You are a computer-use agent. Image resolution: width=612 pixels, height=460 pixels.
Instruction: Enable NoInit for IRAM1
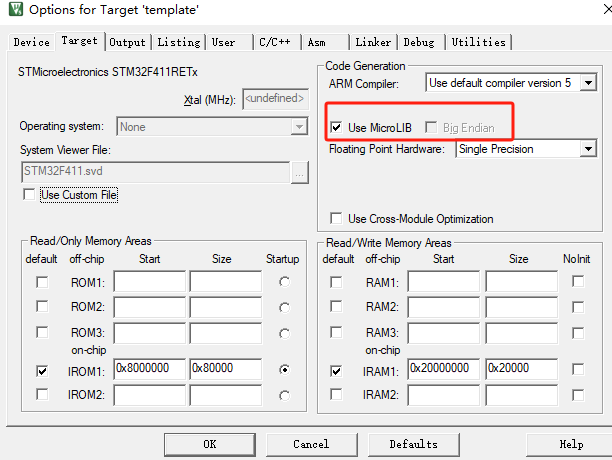tap(578, 369)
